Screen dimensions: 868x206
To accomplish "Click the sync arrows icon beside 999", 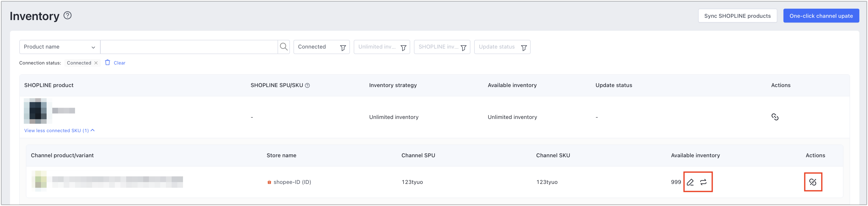I will point(703,182).
